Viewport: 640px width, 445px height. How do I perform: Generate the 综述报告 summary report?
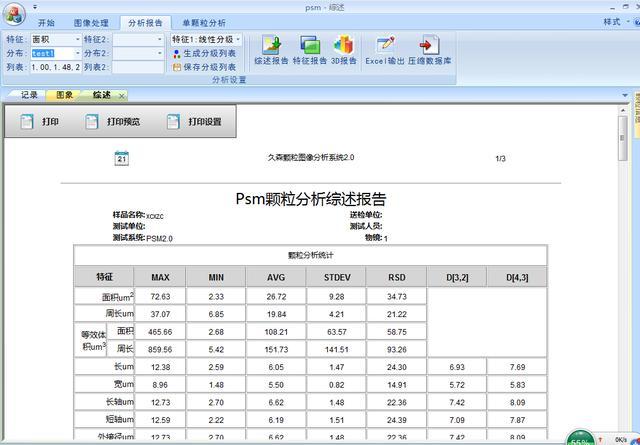(271, 50)
